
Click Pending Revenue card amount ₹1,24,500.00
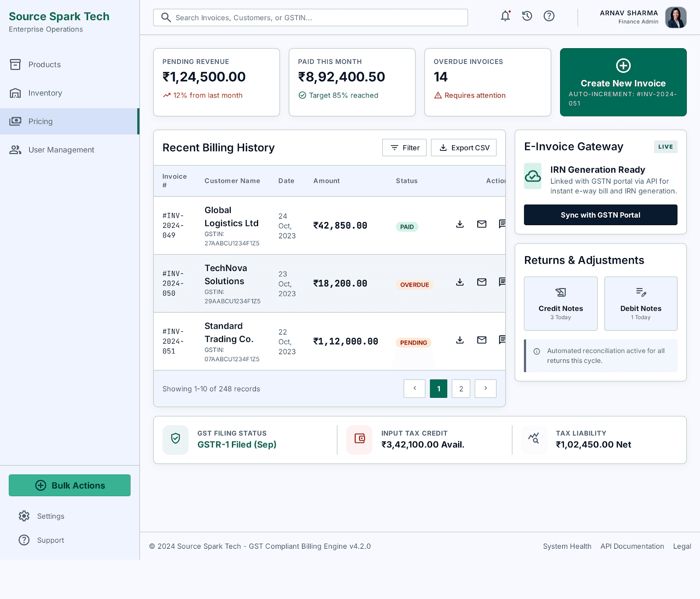coord(204,77)
